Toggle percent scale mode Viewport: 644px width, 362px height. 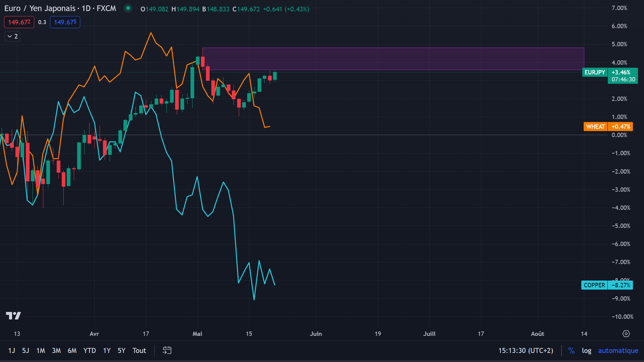coord(571,351)
